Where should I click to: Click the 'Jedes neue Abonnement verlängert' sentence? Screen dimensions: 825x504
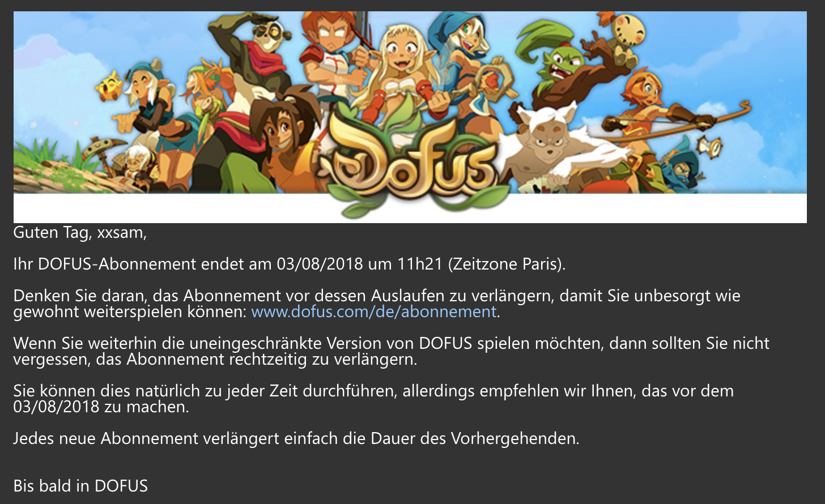(296, 438)
